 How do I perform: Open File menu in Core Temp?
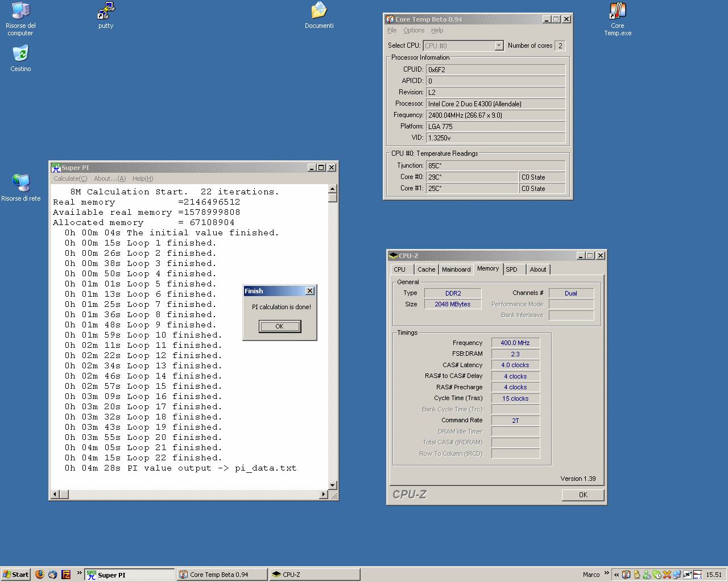392,30
